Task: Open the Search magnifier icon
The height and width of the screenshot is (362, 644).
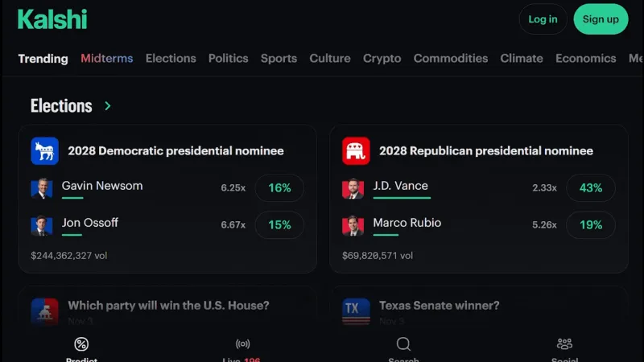Action: (x=403, y=344)
